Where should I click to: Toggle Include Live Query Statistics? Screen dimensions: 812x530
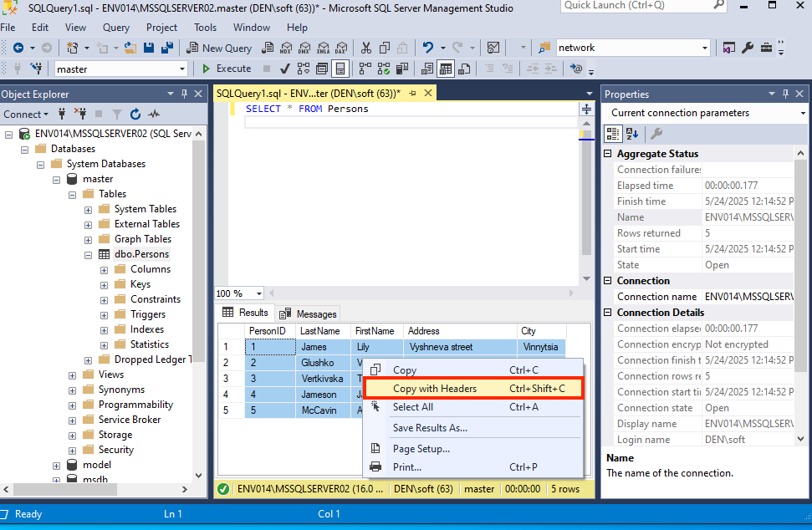coord(384,69)
